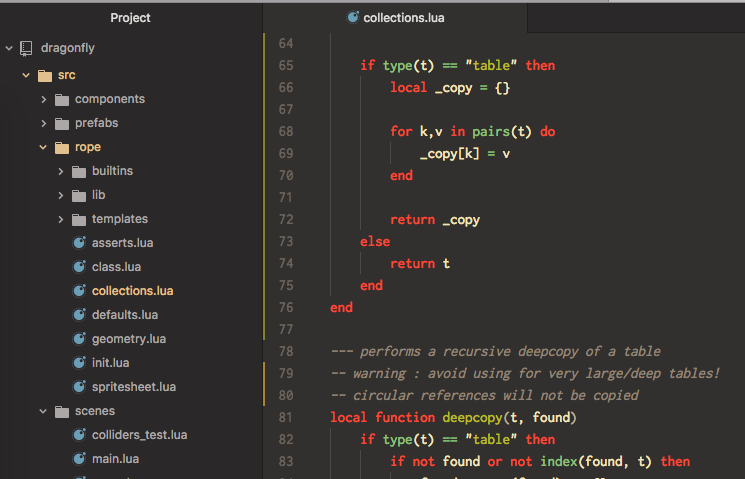Expand the builtins folder chevron

[61, 171]
